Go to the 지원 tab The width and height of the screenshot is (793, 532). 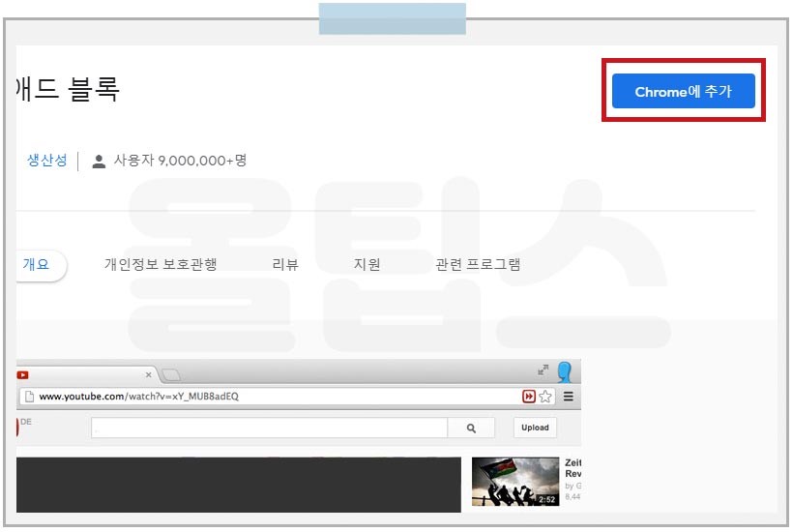pyautogui.click(x=367, y=264)
